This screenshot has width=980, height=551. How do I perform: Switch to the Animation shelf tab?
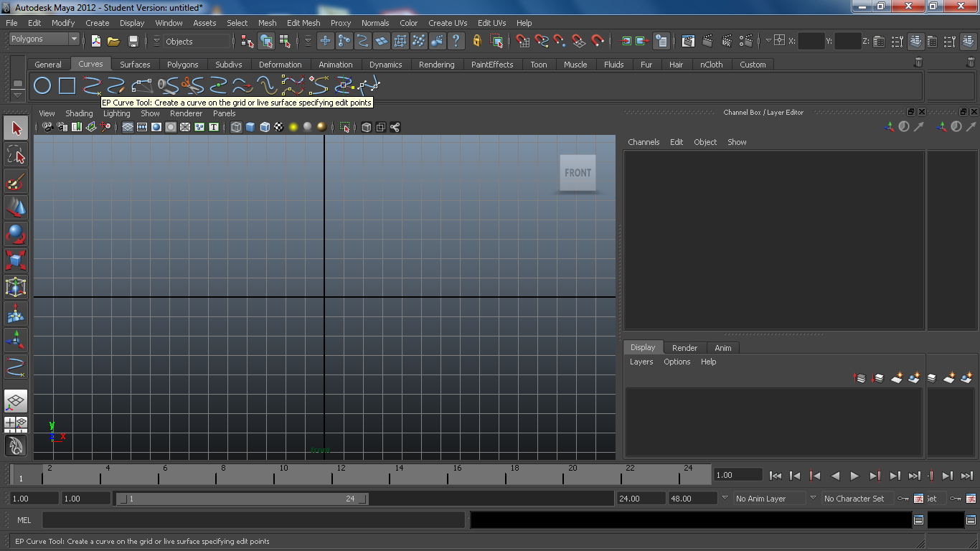point(336,65)
